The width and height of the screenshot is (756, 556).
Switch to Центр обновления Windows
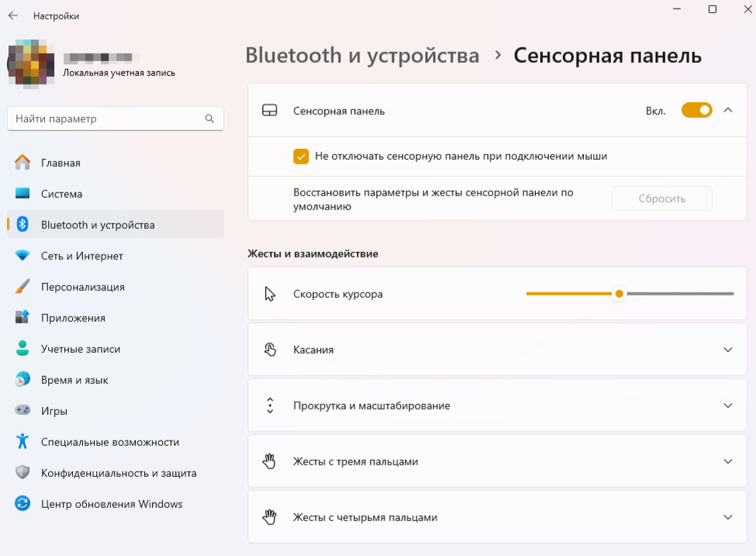click(111, 504)
